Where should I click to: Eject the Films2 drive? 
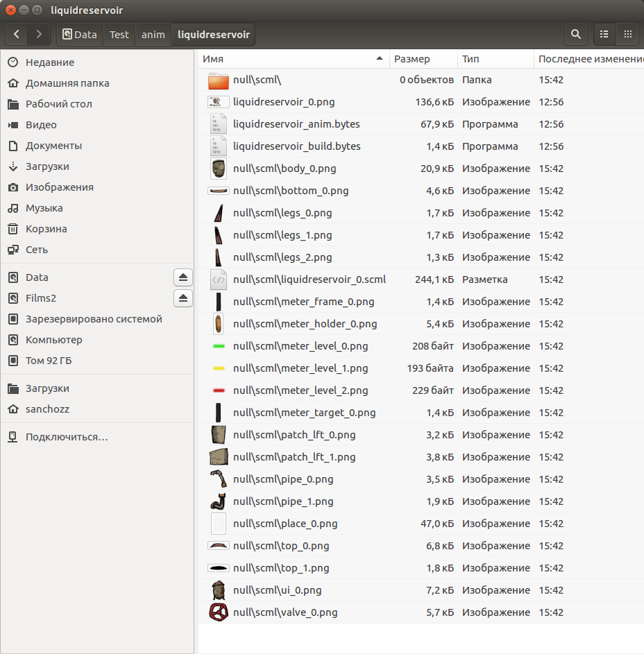[x=183, y=298]
